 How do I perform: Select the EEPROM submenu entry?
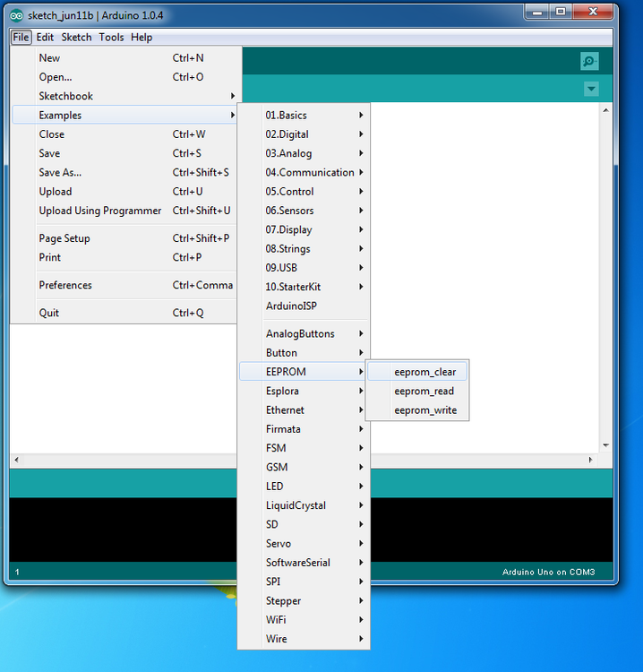[304, 372]
